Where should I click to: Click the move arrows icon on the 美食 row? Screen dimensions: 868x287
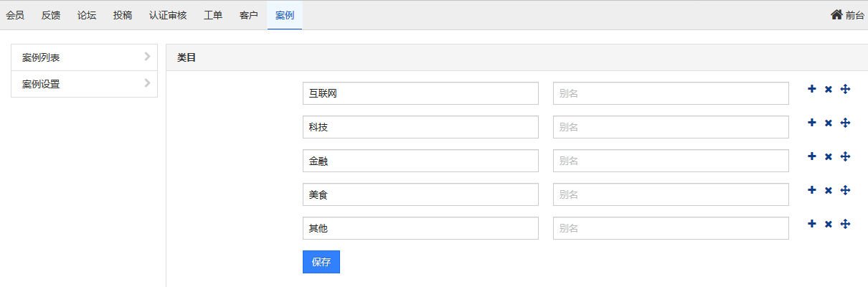tap(845, 190)
